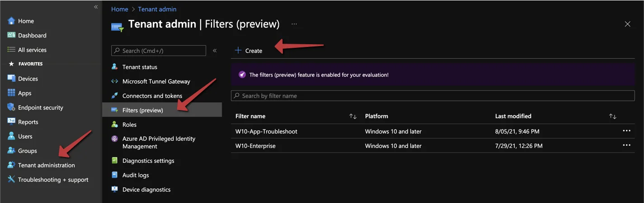Open the ellipsis menu beside page title
This screenshot has height=203, width=644.
(x=294, y=24)
